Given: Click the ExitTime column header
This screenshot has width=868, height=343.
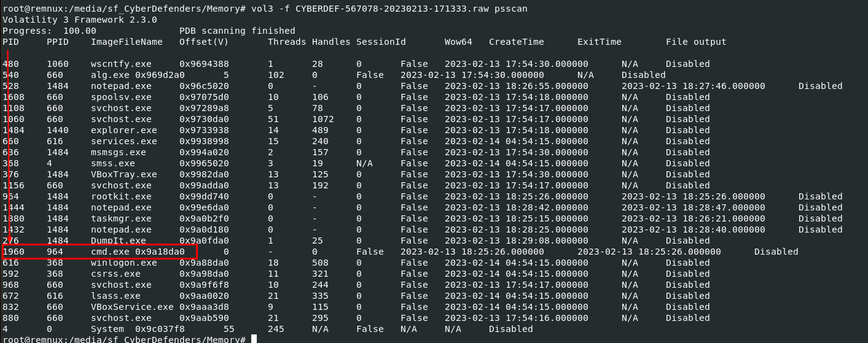Looking at the screenshot, I should click(x=599, y=42).
